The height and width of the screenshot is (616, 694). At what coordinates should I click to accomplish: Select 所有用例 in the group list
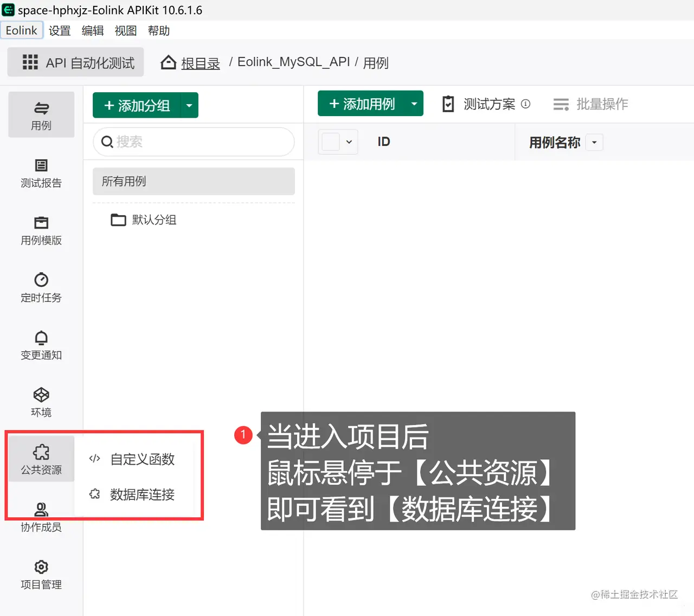pos(194,181)
